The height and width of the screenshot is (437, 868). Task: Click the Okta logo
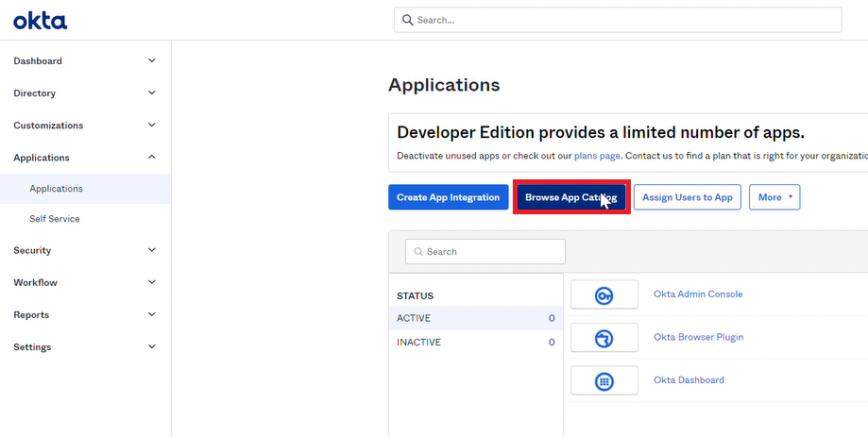[40, 21]
